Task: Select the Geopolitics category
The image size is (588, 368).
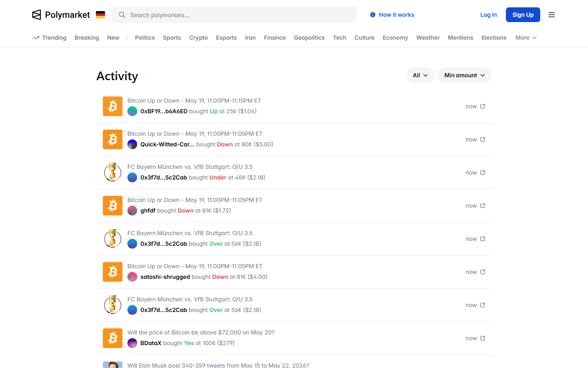Action: (x=309, y=38)
